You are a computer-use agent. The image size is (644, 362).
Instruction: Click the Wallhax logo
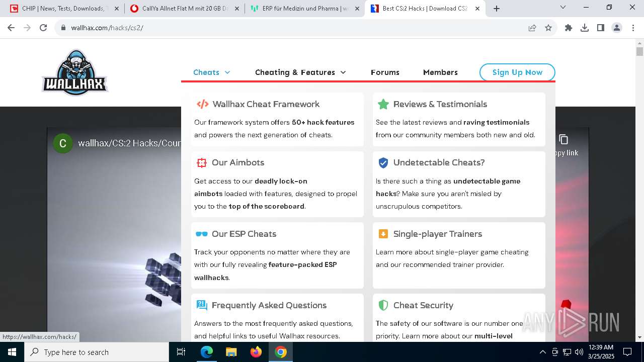coord(75,72)
